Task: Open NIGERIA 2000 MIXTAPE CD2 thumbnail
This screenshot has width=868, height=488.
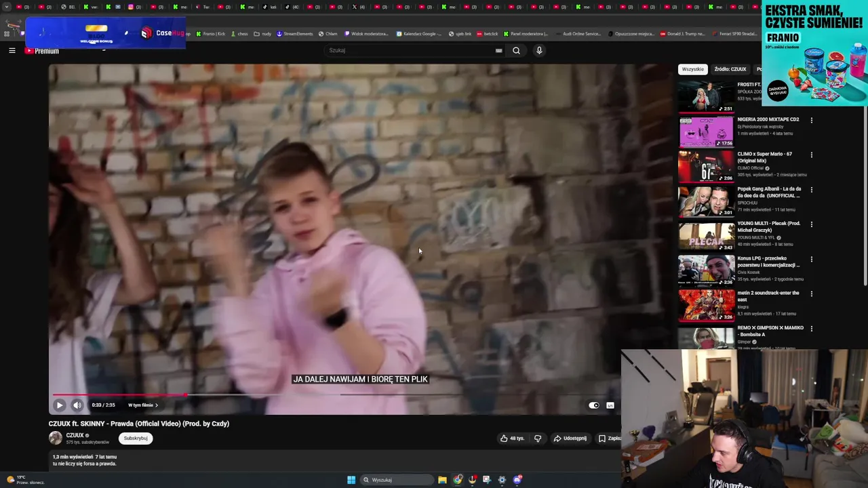Action: (707, 131)
